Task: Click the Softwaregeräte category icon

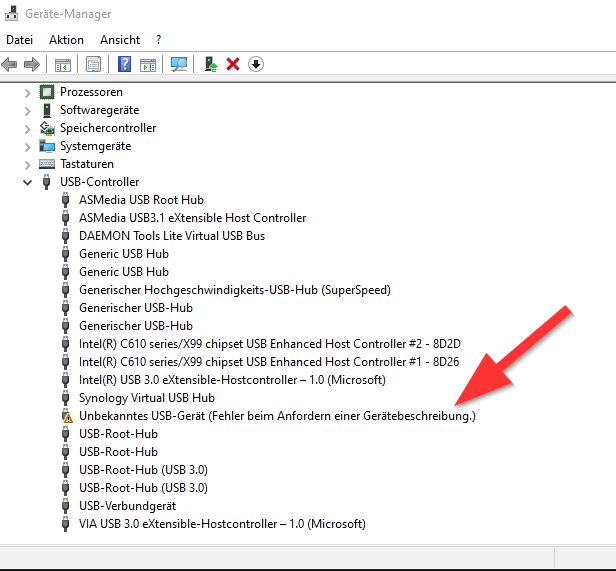Action: pos(47,110)
